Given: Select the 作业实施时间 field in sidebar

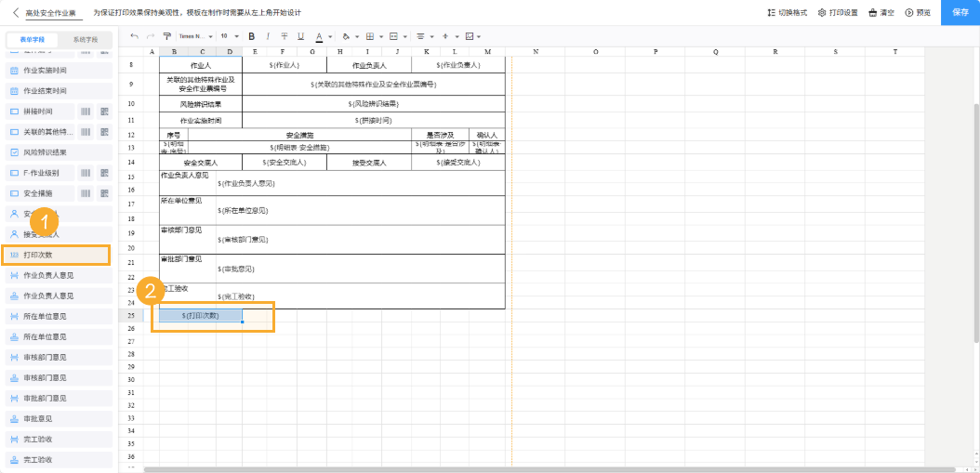Looking at the screenshot, I should (x=59, y=71).
